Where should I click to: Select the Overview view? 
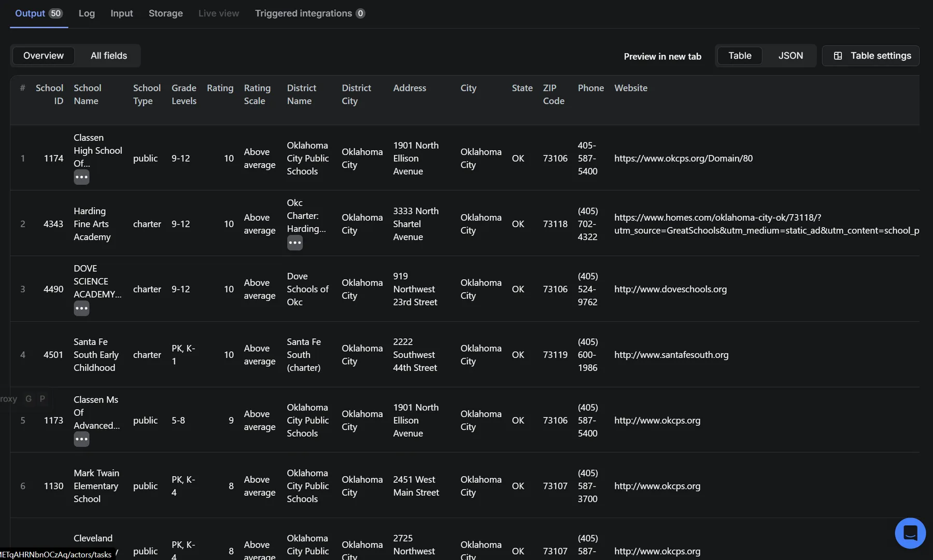pyautogui.click(x=44, y=56)
